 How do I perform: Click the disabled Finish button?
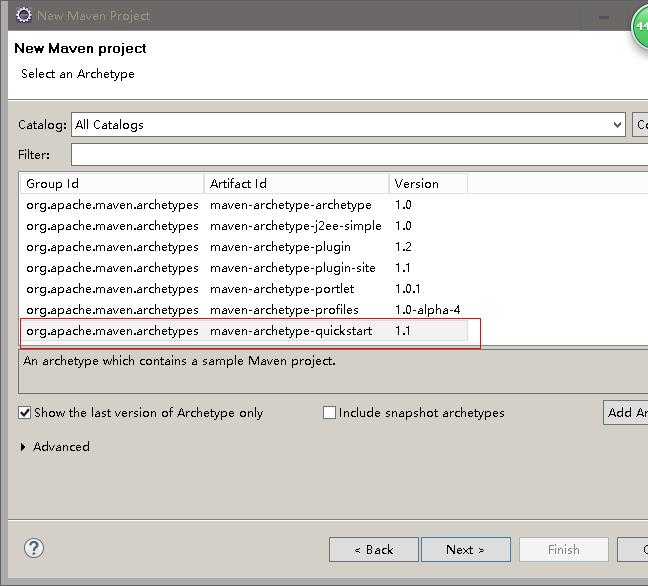click(x=564, y=550)
